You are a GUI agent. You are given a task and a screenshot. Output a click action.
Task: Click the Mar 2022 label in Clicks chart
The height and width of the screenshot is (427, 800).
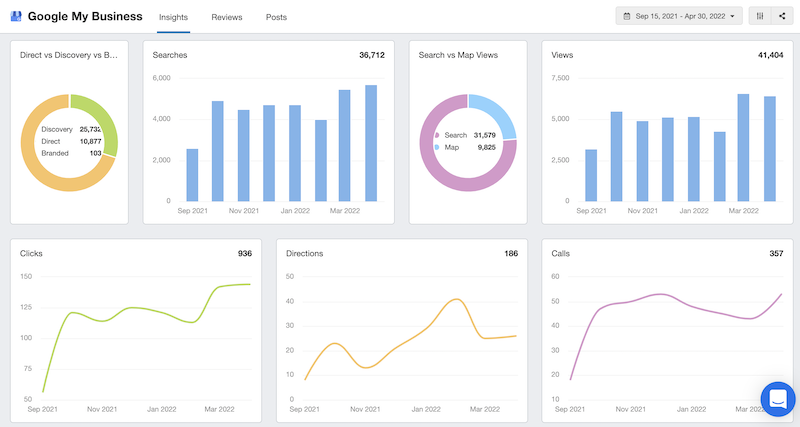[219, 409]
